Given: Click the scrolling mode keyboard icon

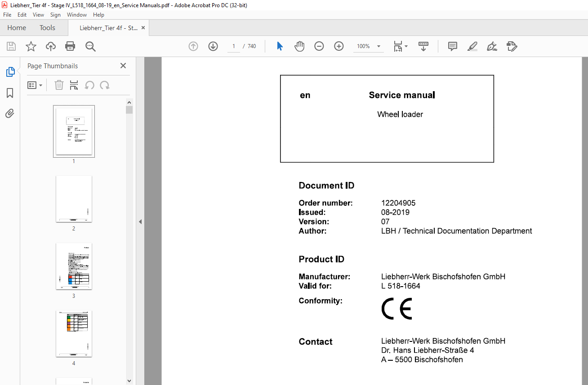Looking at the screenshot, I should point(423,46).
